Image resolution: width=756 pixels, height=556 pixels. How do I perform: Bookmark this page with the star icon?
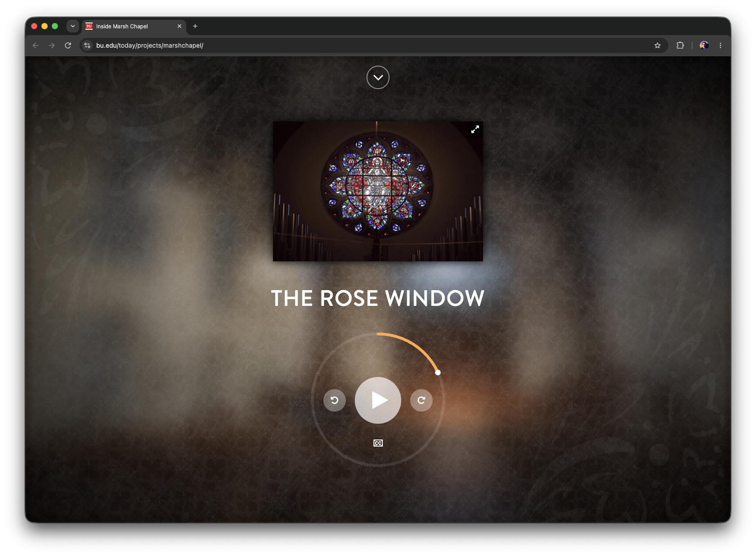click(x=658, y=45)
